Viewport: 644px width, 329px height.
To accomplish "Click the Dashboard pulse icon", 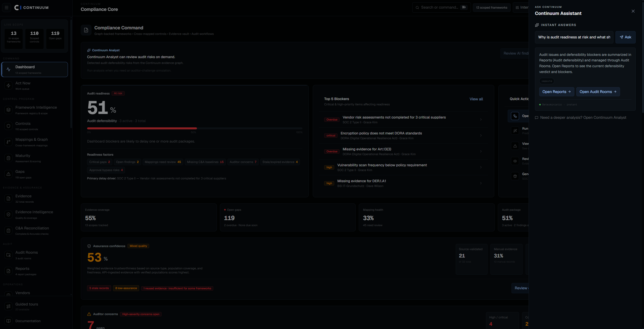I will point(9,69).
